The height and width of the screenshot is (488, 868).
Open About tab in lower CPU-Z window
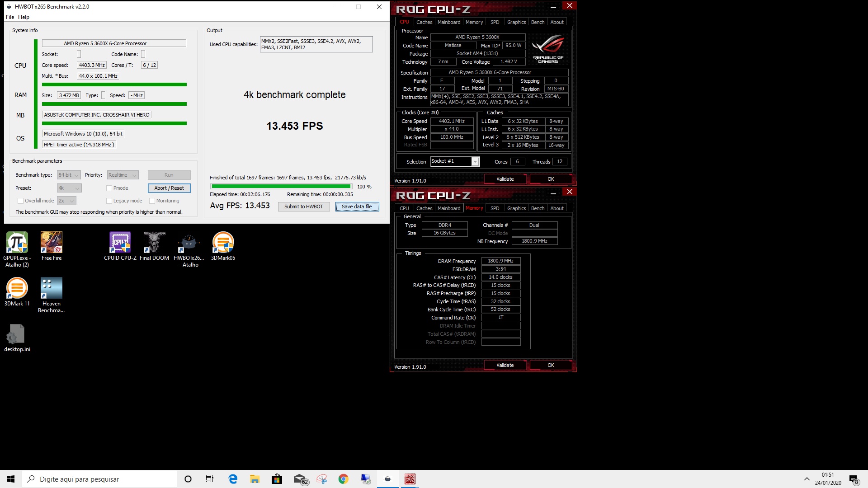557,208
